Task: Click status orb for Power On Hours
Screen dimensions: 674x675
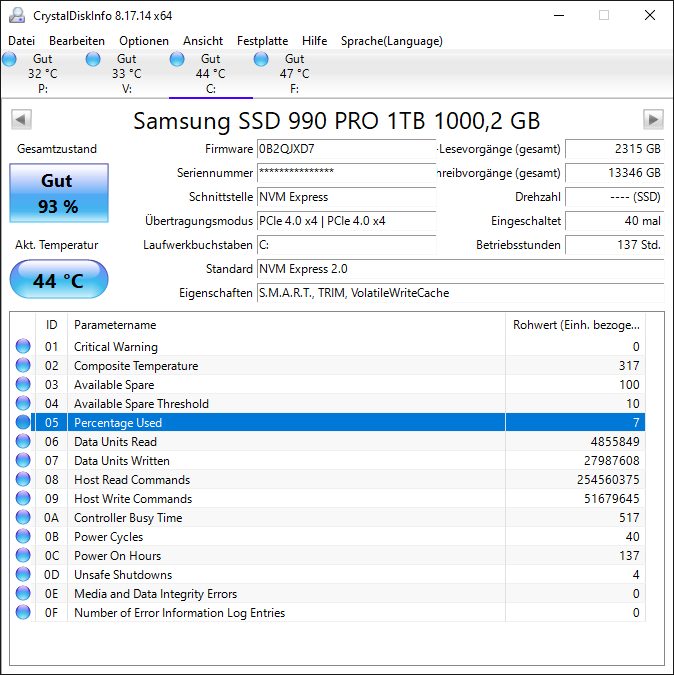Action: click(23, 555)
